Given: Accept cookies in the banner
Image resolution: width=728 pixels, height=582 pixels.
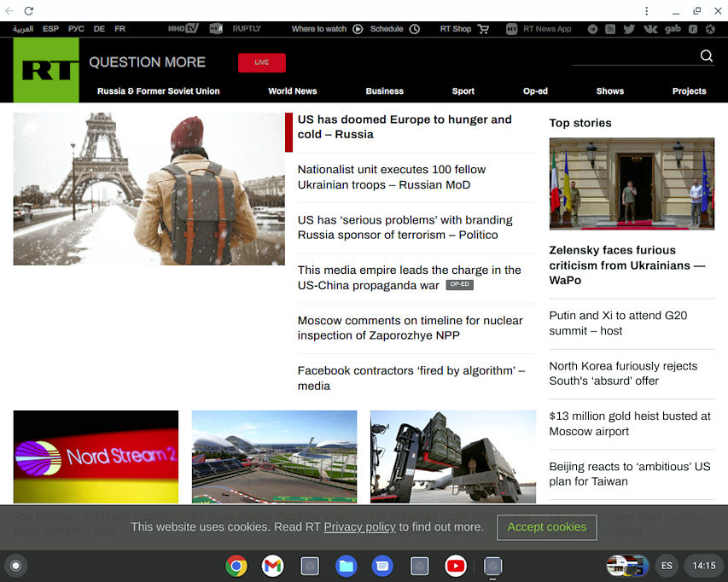Looking at the screenshot, I should tap(546, 527).
